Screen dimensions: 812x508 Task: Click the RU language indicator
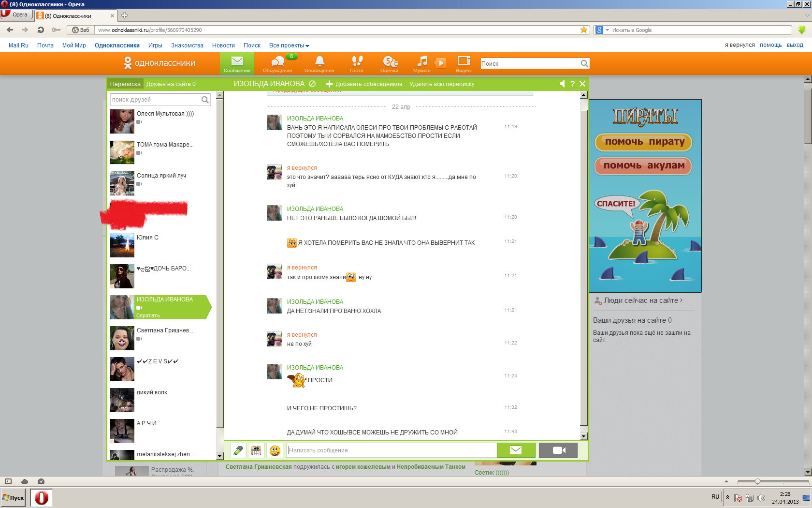point(715,497)
